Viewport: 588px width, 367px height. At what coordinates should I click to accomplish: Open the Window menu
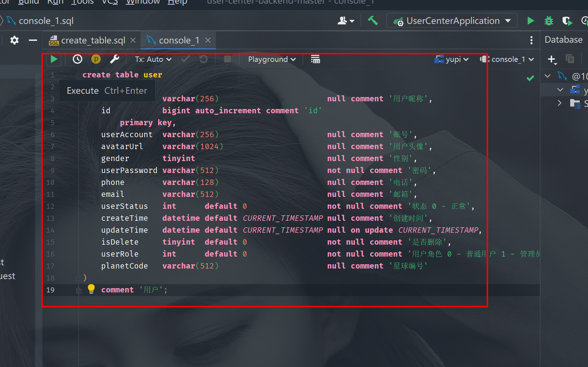[x=143, y=2]
